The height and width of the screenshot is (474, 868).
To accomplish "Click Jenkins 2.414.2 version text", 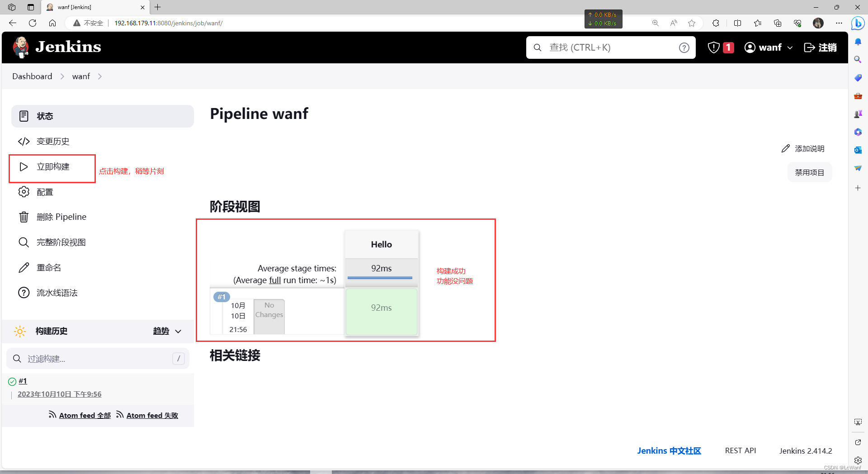I will (x=806, y=451).
